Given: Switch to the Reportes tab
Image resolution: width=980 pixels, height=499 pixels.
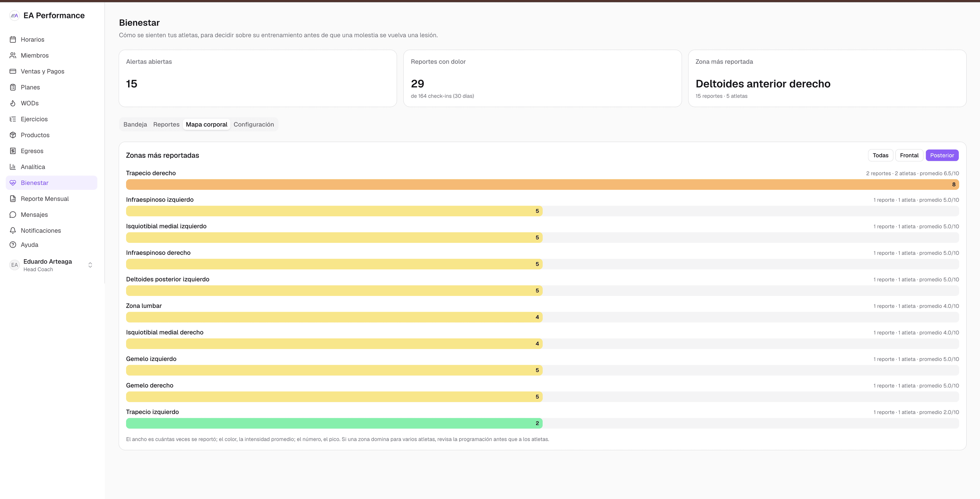Looking at the screenshot, I should click(166, 125).
